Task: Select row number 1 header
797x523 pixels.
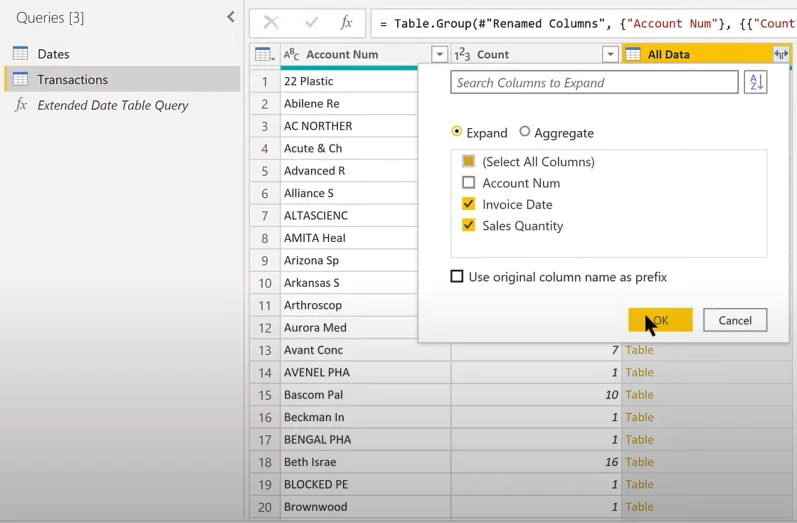Action: pos(265,81)
